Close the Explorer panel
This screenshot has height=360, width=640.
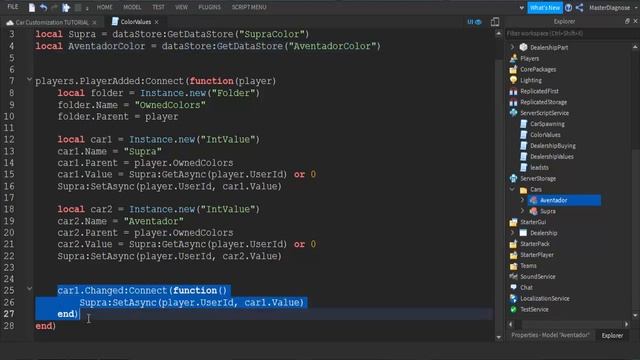point(635,21)
